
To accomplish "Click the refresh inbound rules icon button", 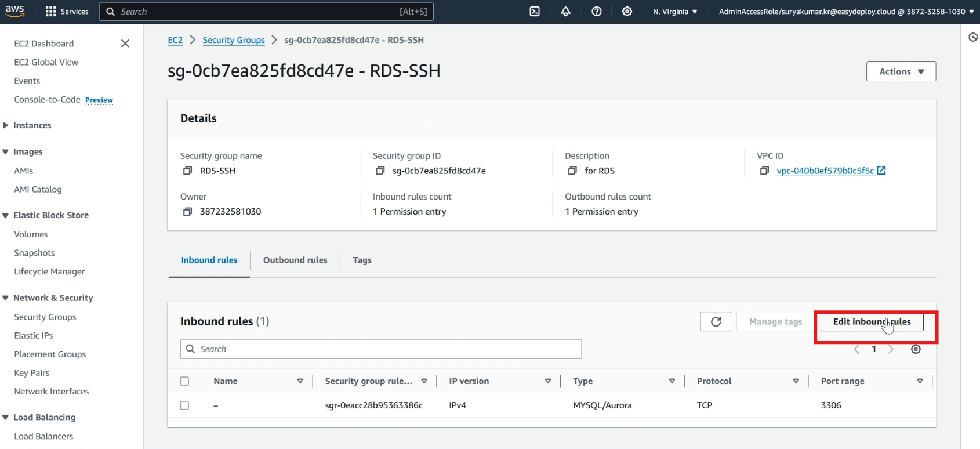I will point(716,321).
